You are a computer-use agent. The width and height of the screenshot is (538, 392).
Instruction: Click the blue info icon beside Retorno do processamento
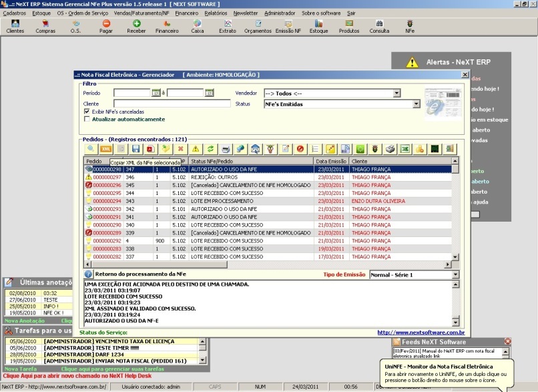88,274
